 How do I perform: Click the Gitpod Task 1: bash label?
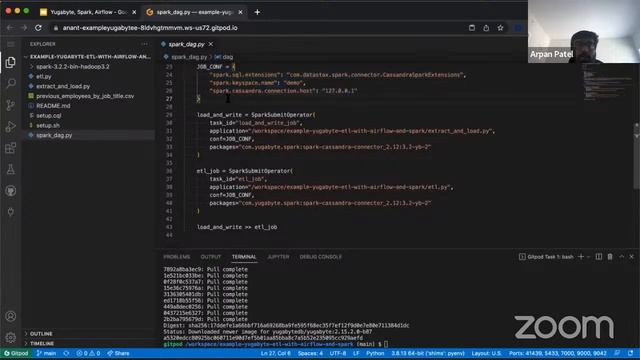click(x=546, y=257)
